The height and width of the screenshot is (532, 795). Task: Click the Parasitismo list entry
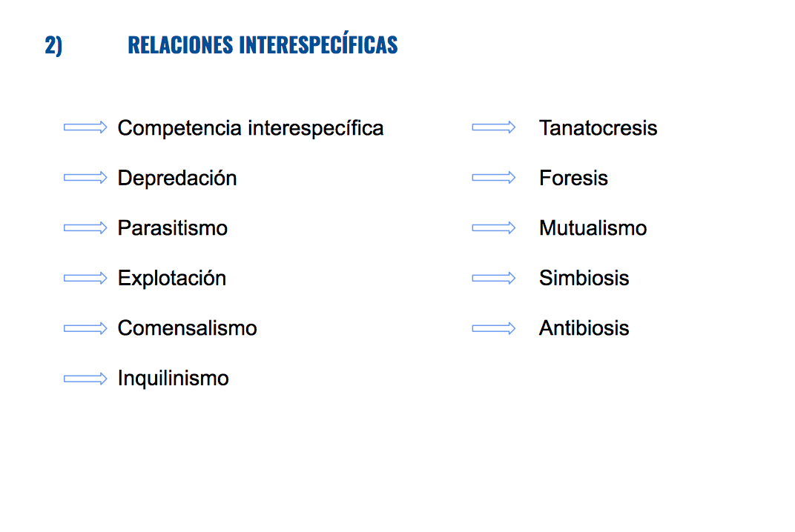pos(172,228)
